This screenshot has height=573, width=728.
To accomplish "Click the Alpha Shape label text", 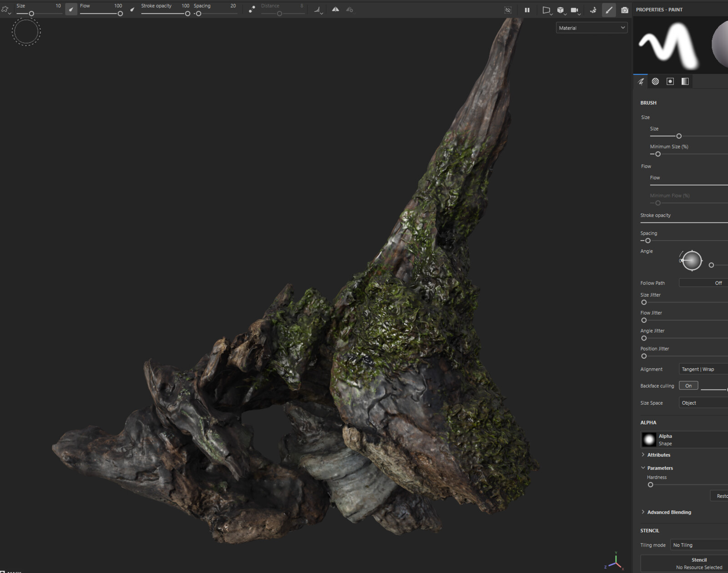I will (x=665, y=440).
